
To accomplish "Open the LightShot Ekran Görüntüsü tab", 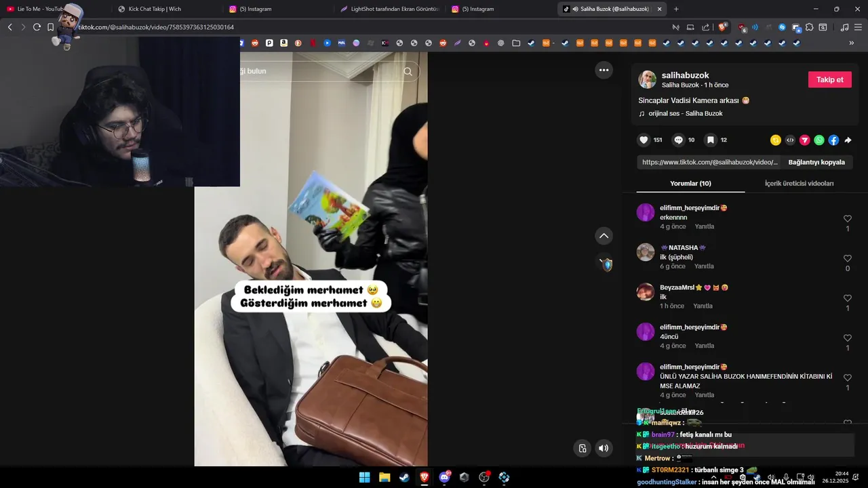I will (x=389, y=9).
